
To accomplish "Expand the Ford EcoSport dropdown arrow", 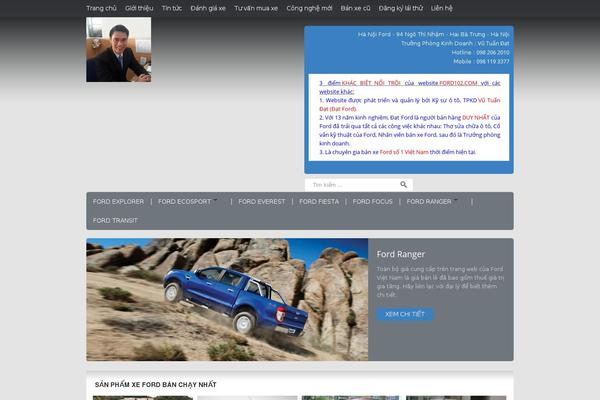I will [215, 199].
